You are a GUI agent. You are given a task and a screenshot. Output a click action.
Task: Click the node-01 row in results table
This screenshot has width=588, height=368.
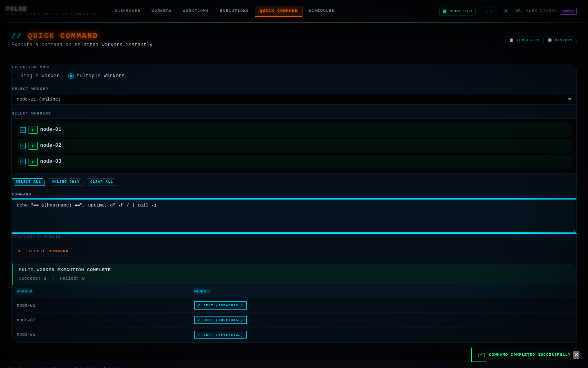(x=294, y=305)
